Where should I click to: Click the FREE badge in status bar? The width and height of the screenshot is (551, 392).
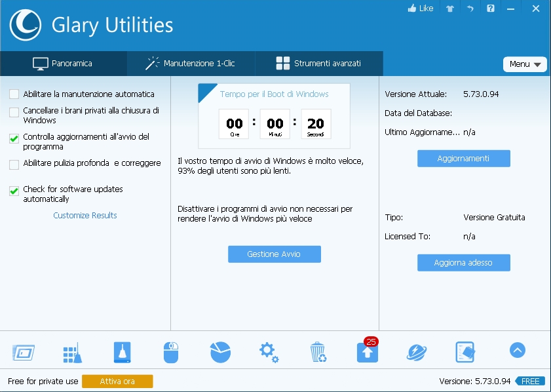[530, 382]
